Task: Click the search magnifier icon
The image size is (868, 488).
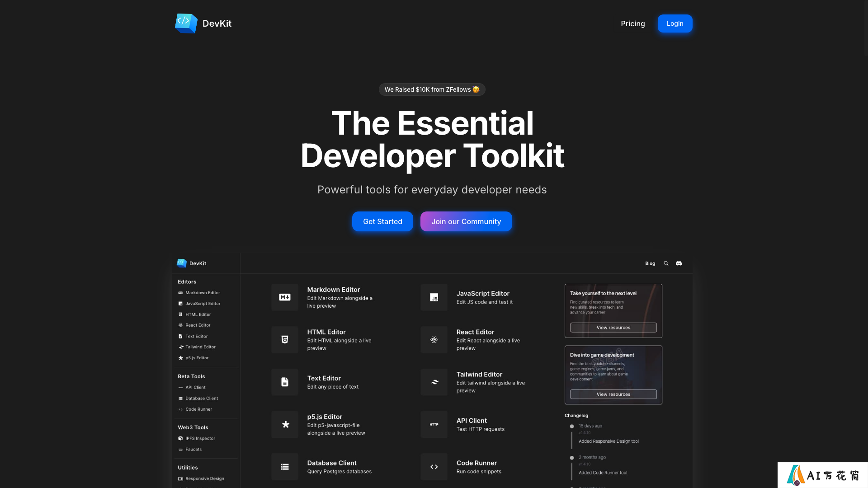Action: [x=665, y=263]
